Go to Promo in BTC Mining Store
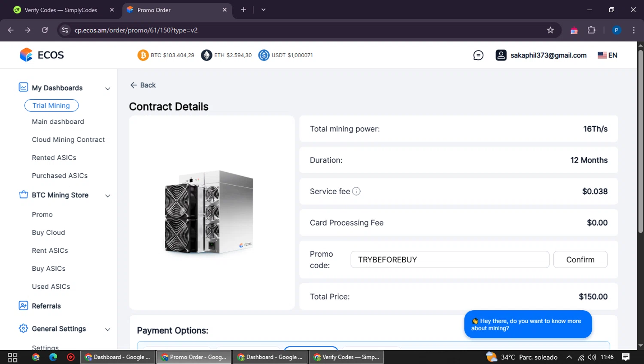 42,214
